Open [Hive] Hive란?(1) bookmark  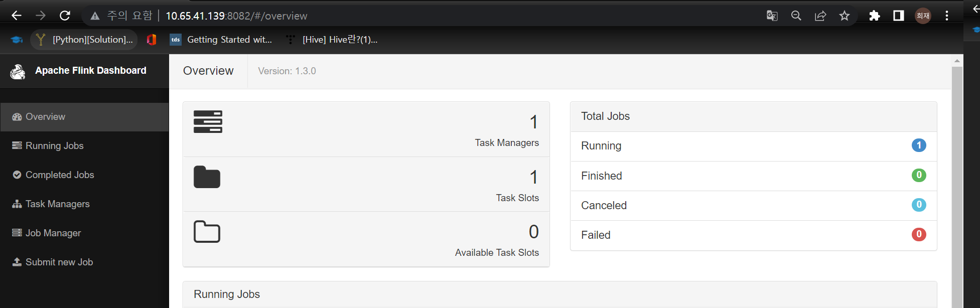tap(331, 40)
